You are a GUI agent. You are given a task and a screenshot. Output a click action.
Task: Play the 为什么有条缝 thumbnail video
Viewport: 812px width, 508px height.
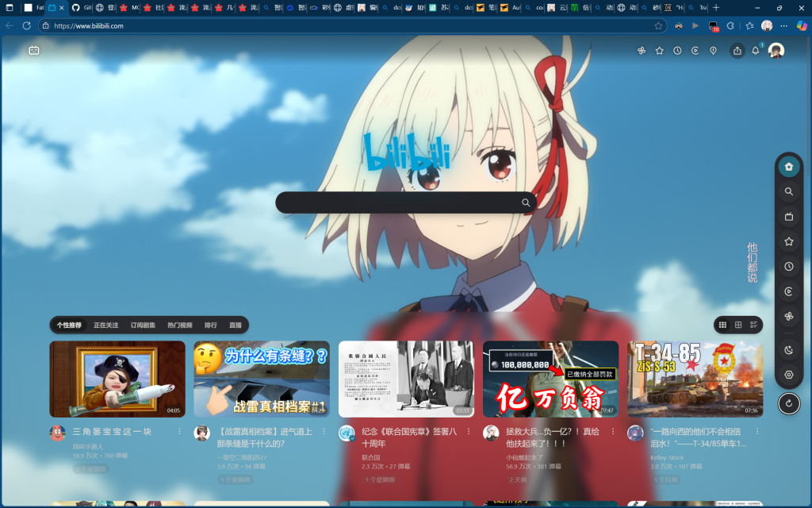click(262, 379)
